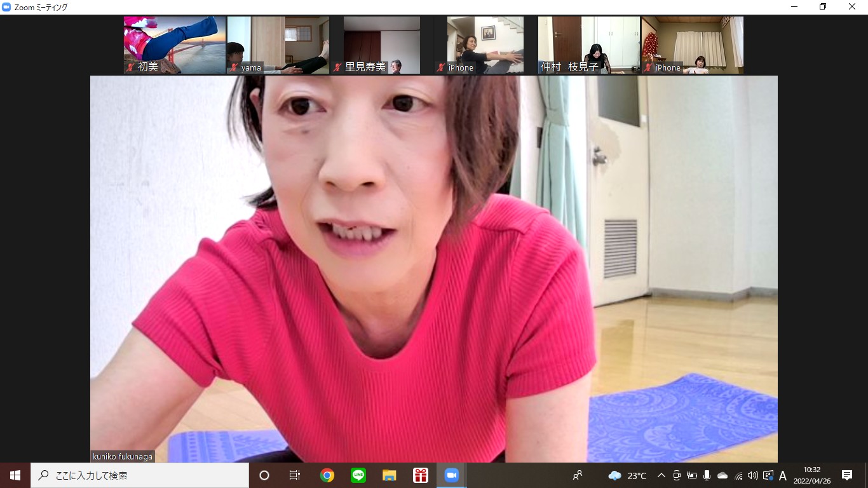This screenshot has height=488, width=868.
Task: Click the display projection tray icon
Action: click(x=768, y=475)
